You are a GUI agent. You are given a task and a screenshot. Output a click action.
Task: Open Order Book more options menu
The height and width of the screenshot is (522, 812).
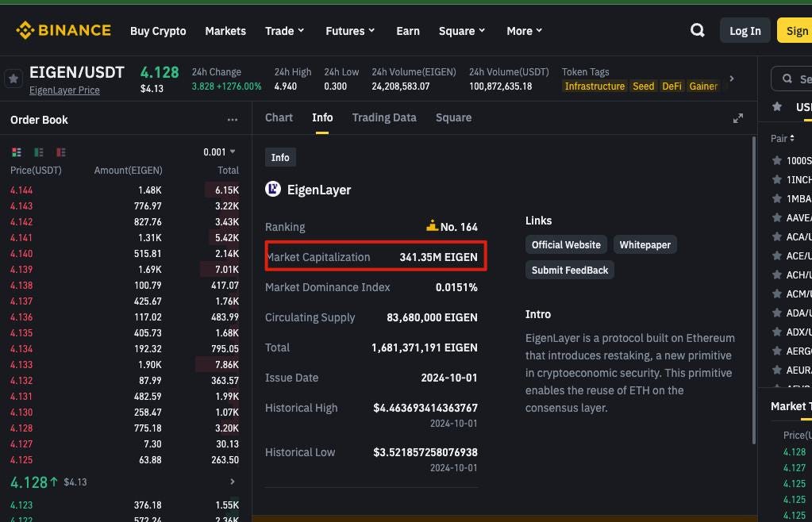click(x=233, y=120)
